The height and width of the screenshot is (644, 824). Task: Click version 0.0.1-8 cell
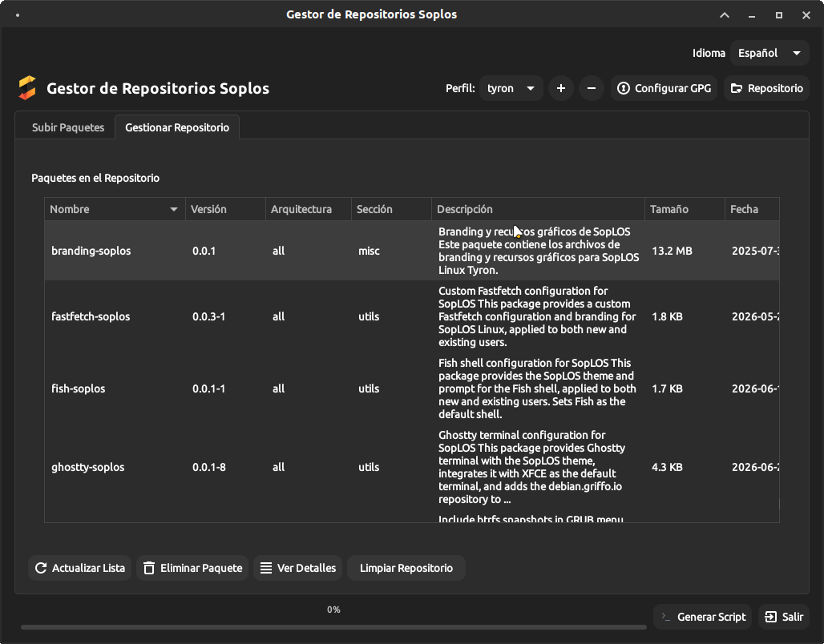click(208, 467)
